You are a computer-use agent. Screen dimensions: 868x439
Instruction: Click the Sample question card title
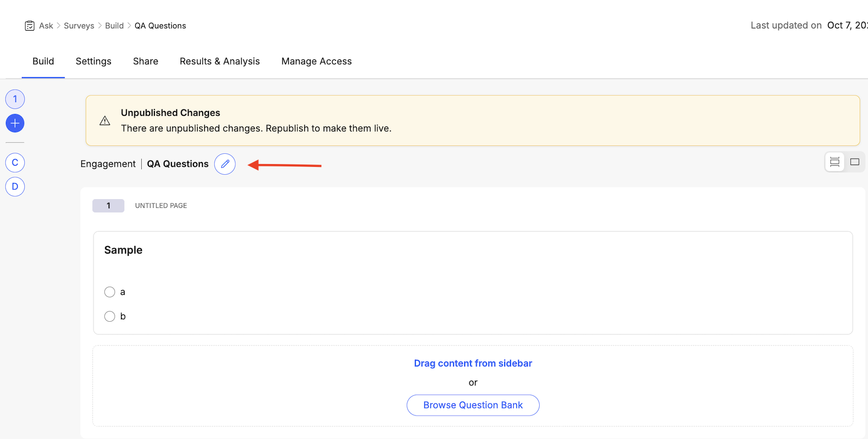123,250
